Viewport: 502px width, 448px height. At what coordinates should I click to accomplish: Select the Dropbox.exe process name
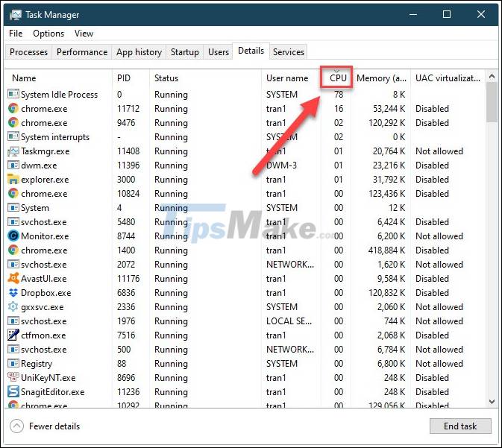click(46, 293)
